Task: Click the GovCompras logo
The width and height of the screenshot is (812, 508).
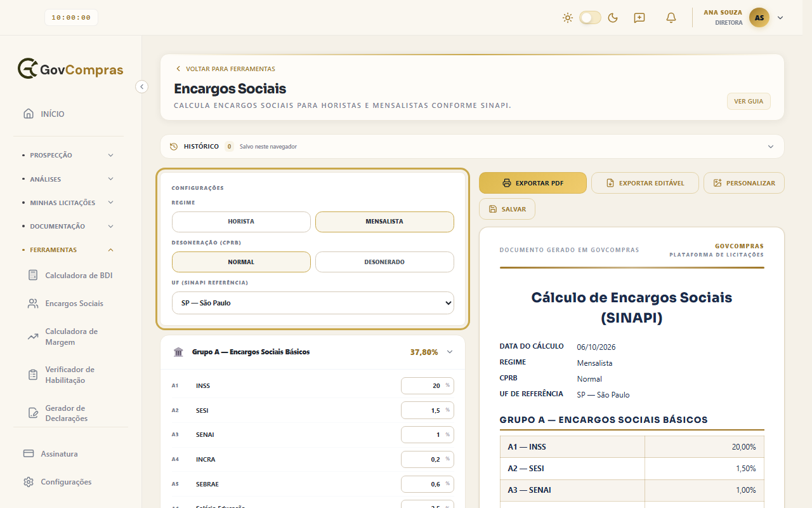Action: click(x=70, y=69)
